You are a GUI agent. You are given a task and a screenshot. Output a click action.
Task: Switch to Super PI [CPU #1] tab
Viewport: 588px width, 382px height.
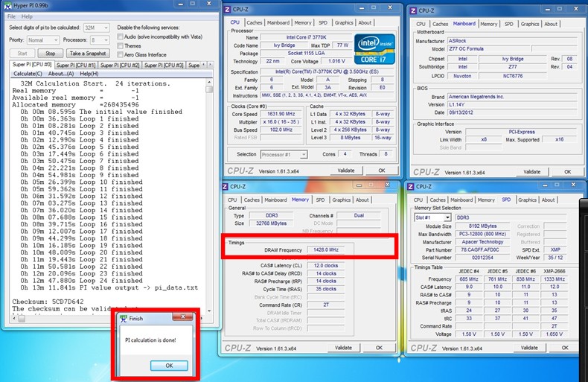coord(76,66)
